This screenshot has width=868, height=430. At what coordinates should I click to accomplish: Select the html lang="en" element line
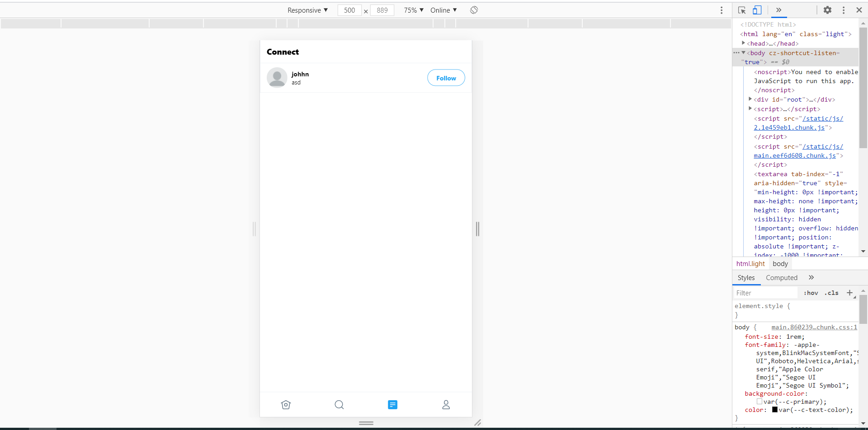coord(796,34)
